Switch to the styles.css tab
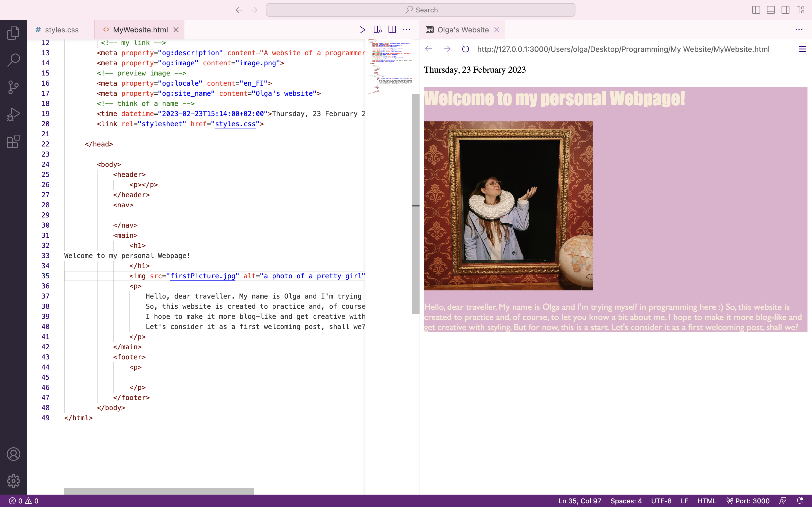The height and width of the screenshot is (507, 812). click(x=61, y=30)
